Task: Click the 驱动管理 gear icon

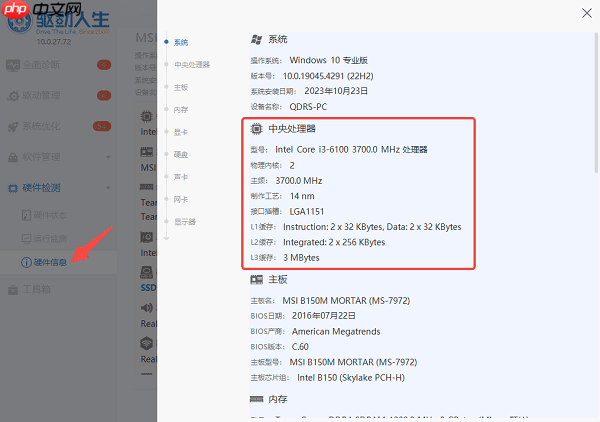Action: pyautogui.click(x=13, y=96)
